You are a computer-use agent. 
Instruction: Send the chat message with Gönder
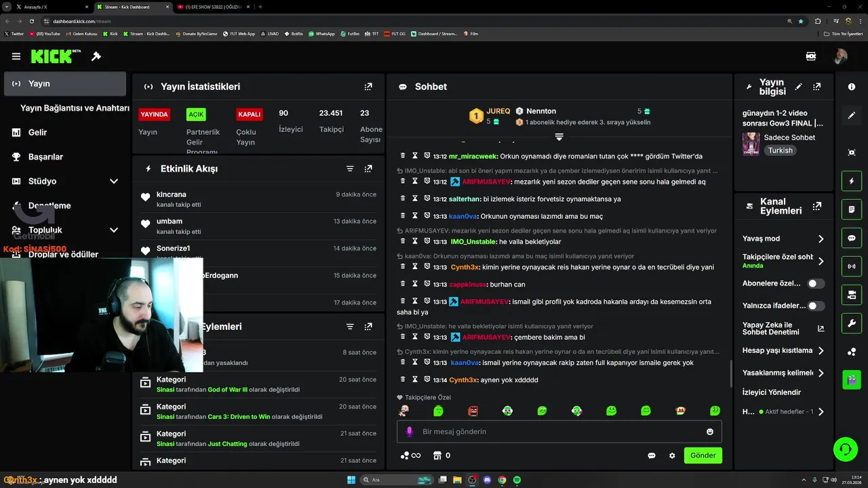click(703, 455)
